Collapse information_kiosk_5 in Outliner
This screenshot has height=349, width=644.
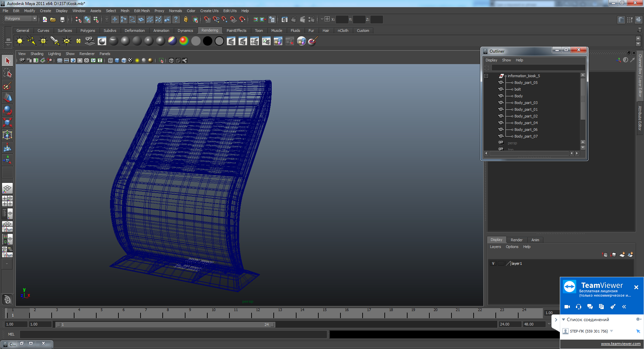486,76
